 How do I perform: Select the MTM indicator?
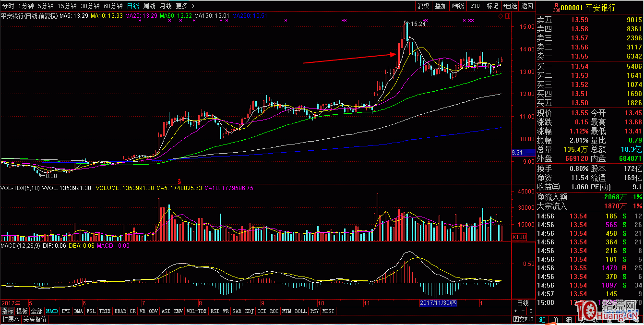coord(287,311)
